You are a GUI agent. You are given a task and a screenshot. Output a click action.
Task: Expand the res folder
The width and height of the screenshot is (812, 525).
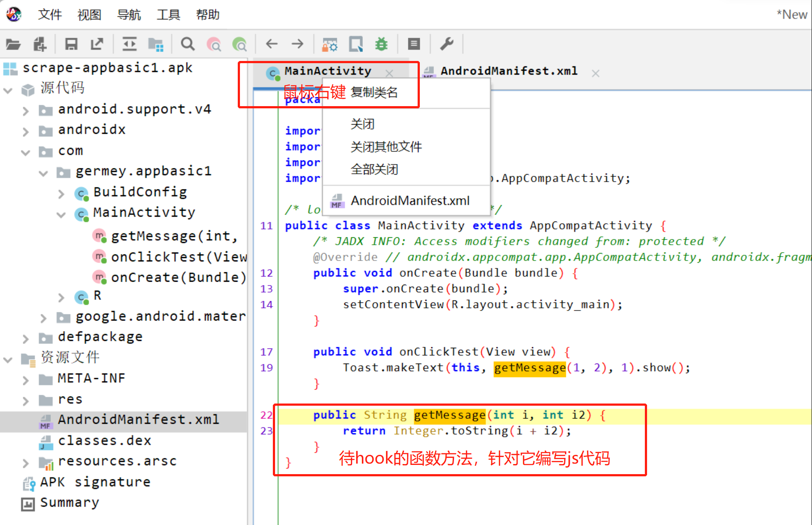click(25, 401)
